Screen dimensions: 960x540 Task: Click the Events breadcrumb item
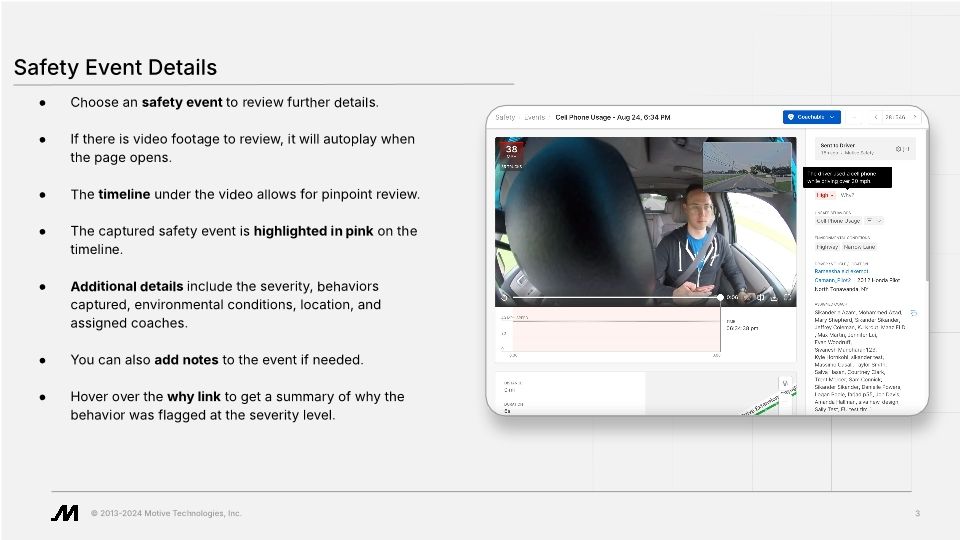tap(534, 117)
